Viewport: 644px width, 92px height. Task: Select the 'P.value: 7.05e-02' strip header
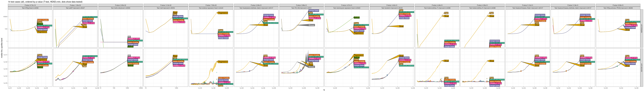(211, 5)
